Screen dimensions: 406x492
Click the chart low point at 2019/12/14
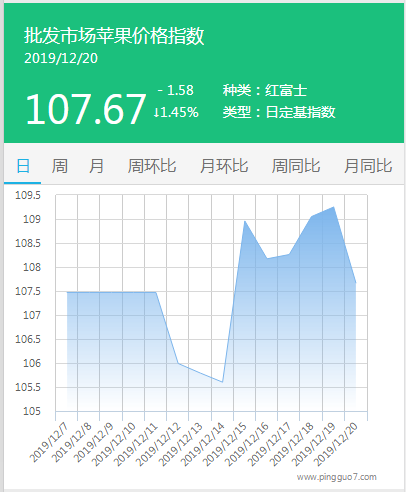(222, 382)
